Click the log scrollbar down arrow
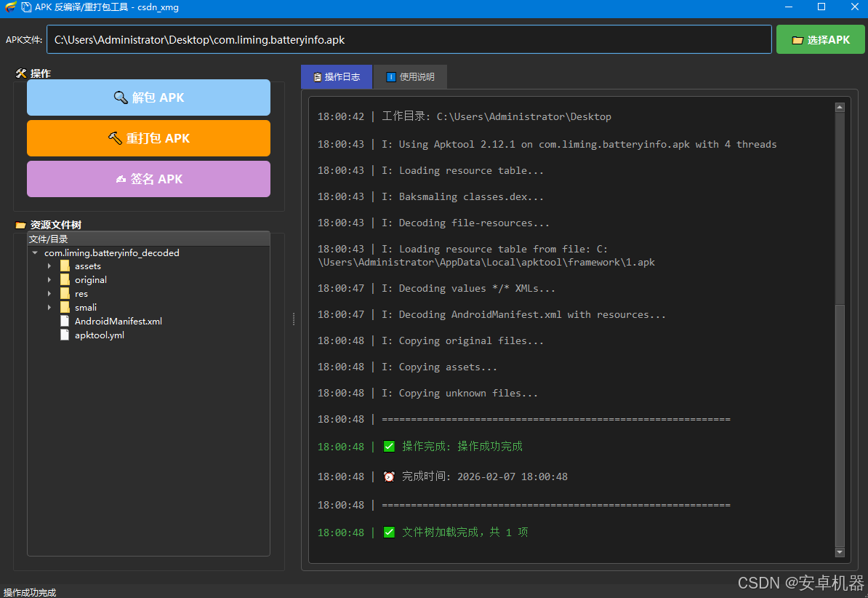Viewport: 868px width, 598px height. (x=840, y=552)
